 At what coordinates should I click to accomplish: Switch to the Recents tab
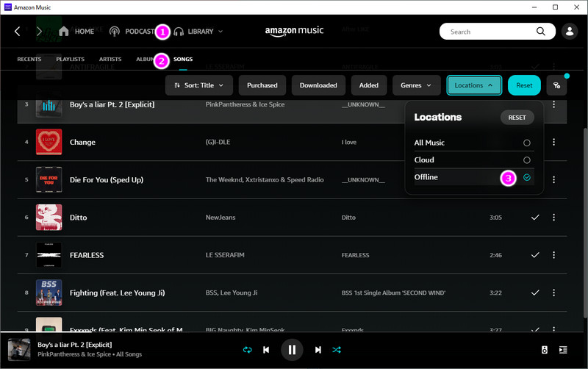(x=29, y=60)
